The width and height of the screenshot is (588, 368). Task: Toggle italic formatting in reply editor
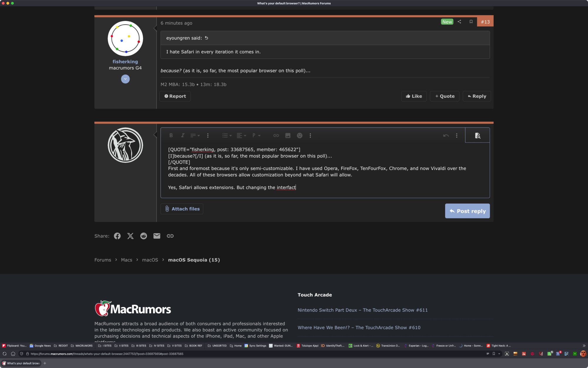pos(183,135)
